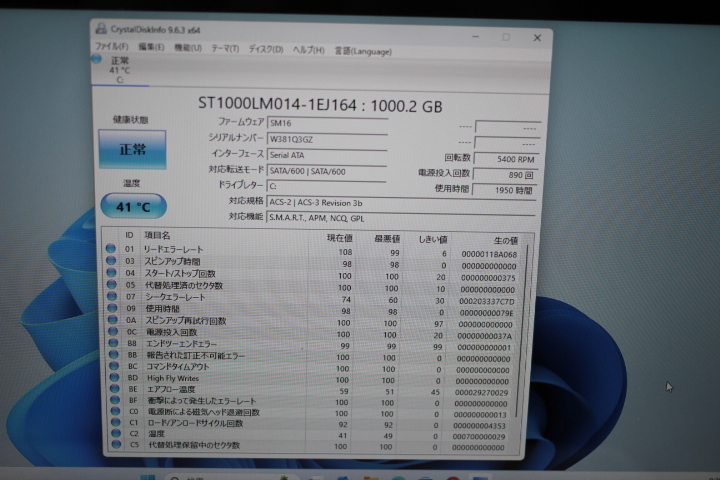Click the power on count field 890 回
Image resolution: width=720 pixels, height=480 pixels.
pos(505,175)
